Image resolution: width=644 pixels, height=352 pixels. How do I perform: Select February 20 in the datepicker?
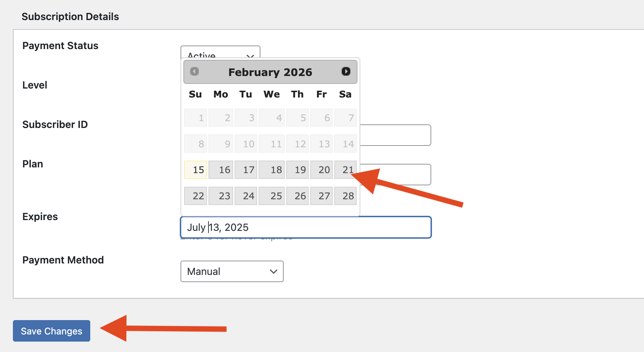click(x=321, y=170)
